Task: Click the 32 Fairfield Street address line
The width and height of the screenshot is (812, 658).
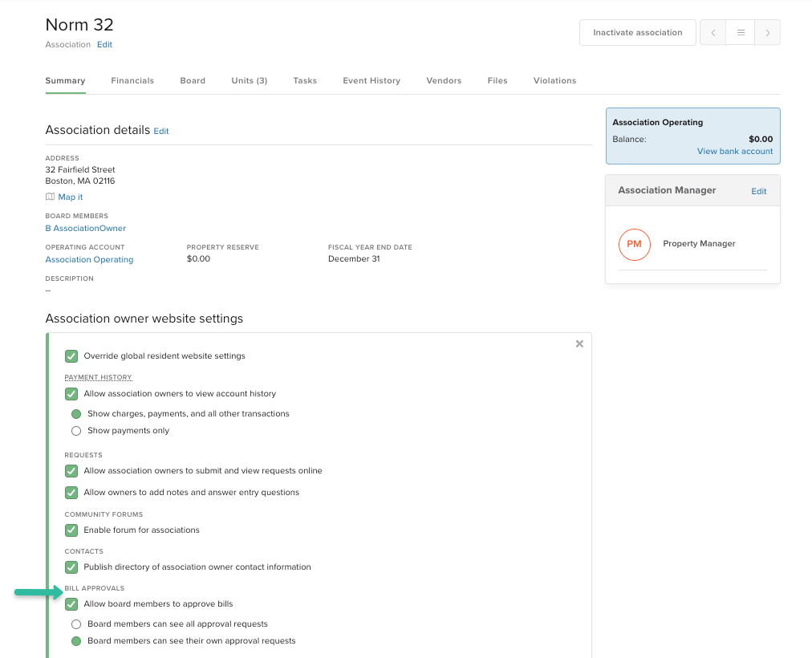Action: (x=80, y=170)
